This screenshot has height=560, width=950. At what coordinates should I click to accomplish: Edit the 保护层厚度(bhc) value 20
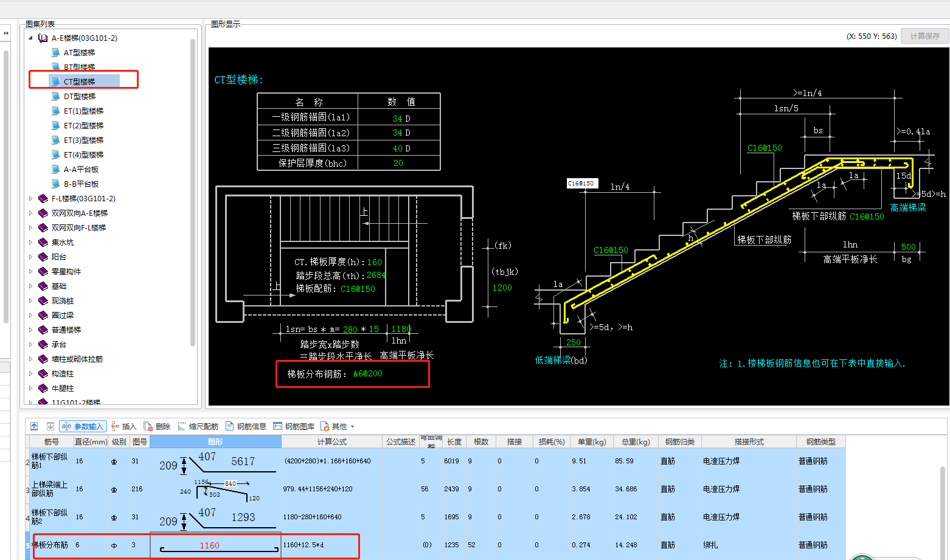click(398, 163)
